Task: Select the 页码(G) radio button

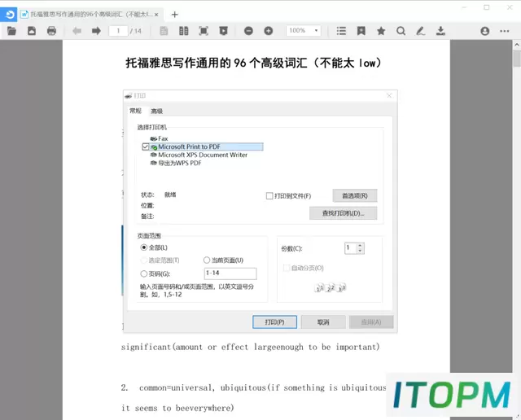Action: [x=143, y=273]
